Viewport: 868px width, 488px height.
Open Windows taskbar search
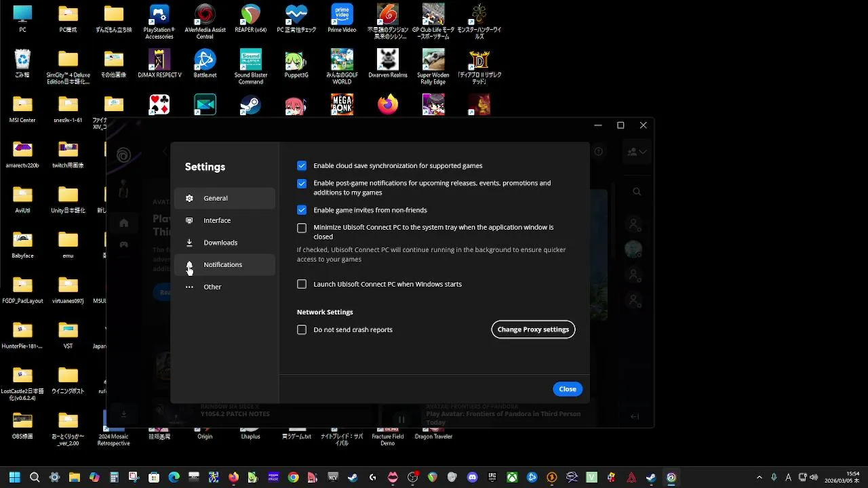click(x=35, y=477)
